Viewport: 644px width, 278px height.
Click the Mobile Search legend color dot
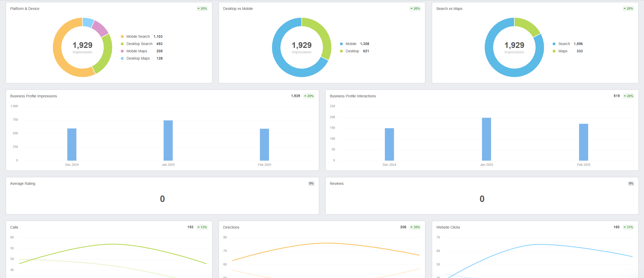(x=122, y=37)
